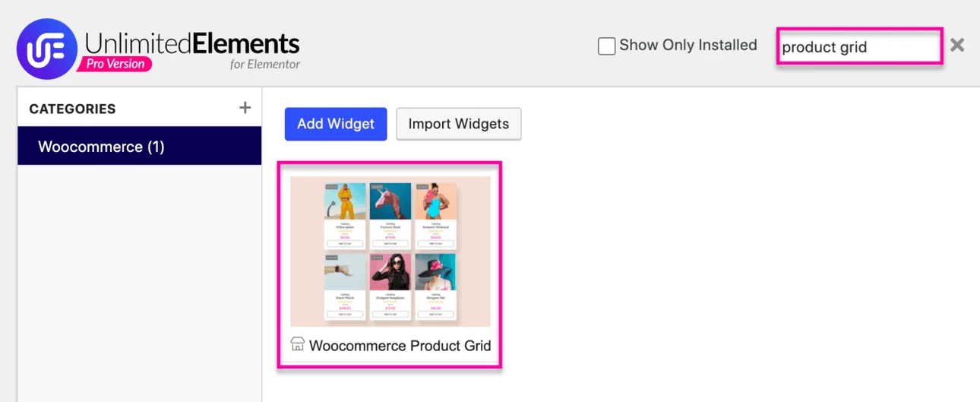Click the unicorn head product image
The width and height of the screenshot is (980, 402).
[x=390, y=201]
